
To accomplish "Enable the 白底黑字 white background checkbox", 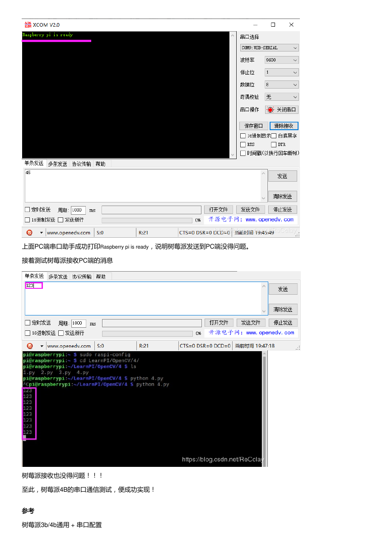I will [x=274, y=136].
